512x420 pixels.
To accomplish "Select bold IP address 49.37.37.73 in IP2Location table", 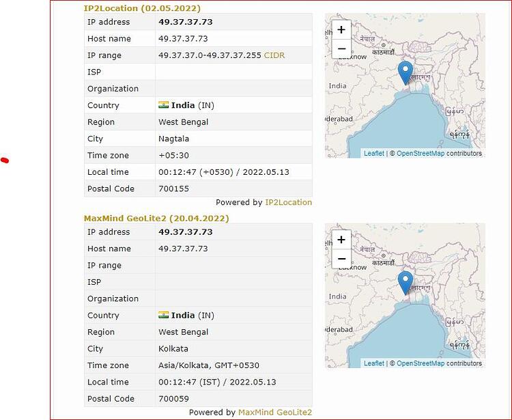I will pyautogui.click(x=186, y=22).
